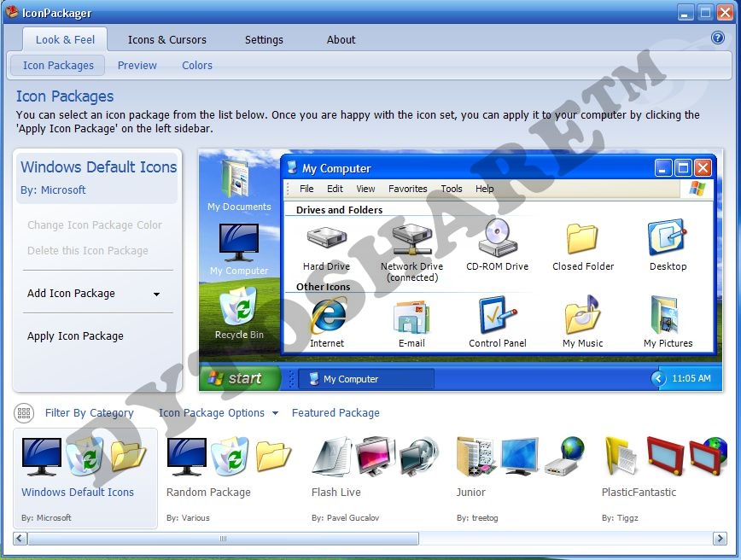Click the Windows flag logo in My Computer window
The image size is (741, 560).
[x=697, y=189]
